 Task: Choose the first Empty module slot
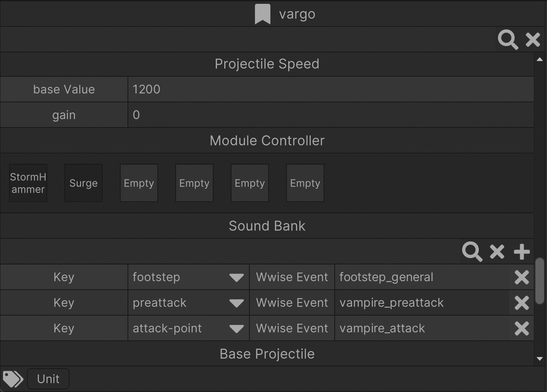pos(139,183)
